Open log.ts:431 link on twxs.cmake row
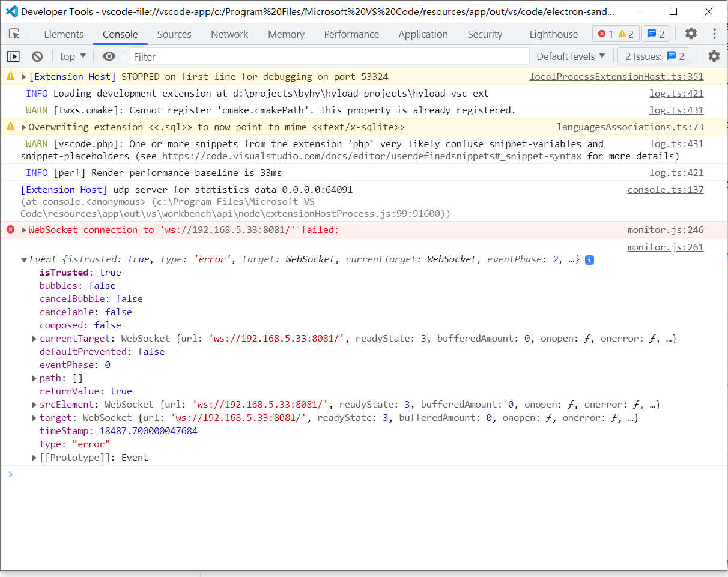The width and height of the screenshot is (728, 577). [676, 110]
